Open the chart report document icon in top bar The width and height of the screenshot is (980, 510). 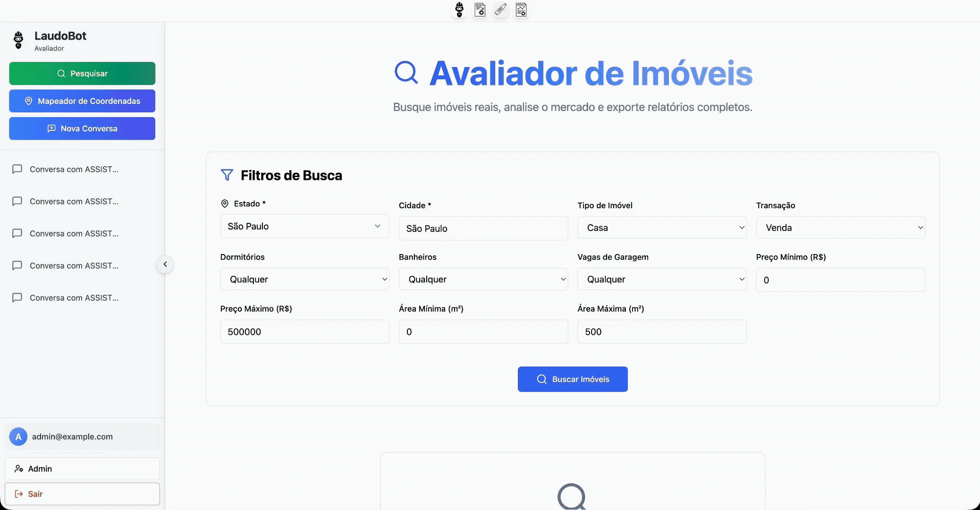(521, 9)
